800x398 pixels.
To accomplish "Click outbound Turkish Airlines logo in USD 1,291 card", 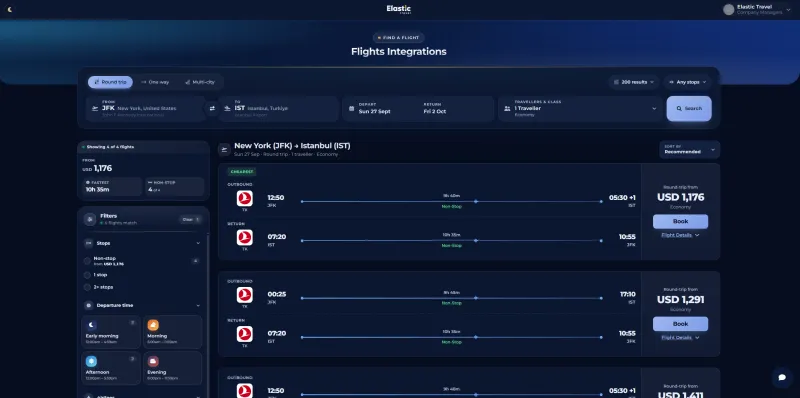I will (244, 295).
